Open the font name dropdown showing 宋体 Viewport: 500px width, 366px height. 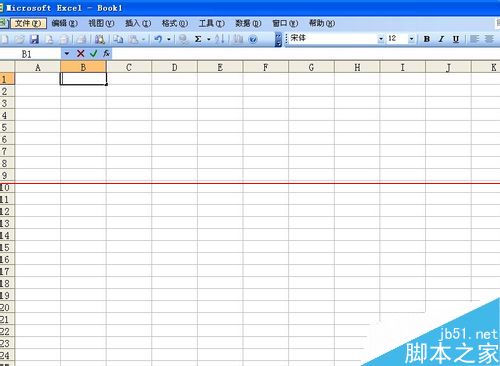[x=381, y=39]
